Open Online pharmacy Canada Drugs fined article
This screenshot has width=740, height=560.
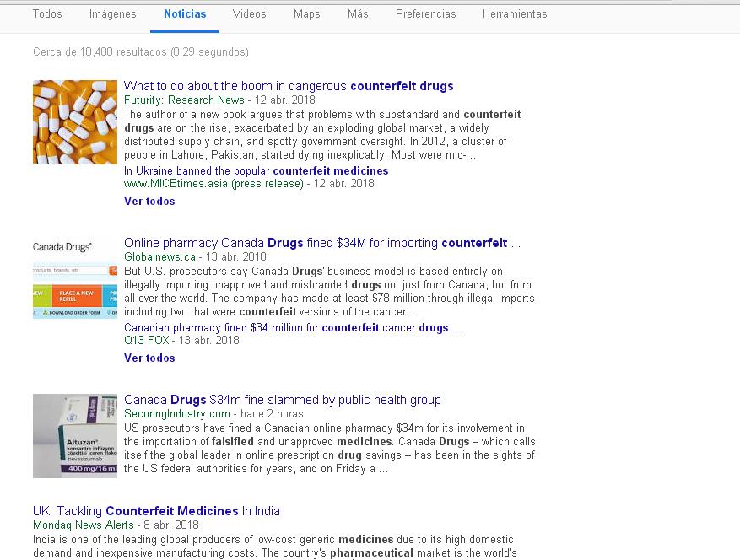tap(322, 243)
